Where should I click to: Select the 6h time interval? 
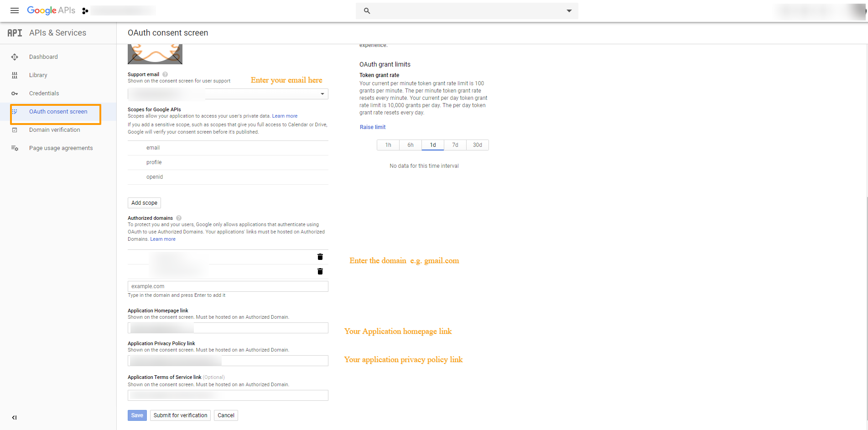(411, 145)
